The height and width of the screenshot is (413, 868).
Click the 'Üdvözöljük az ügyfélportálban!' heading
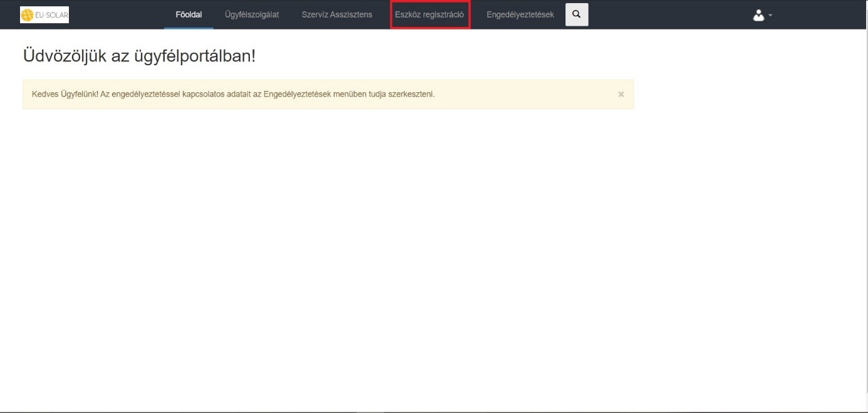139,56
